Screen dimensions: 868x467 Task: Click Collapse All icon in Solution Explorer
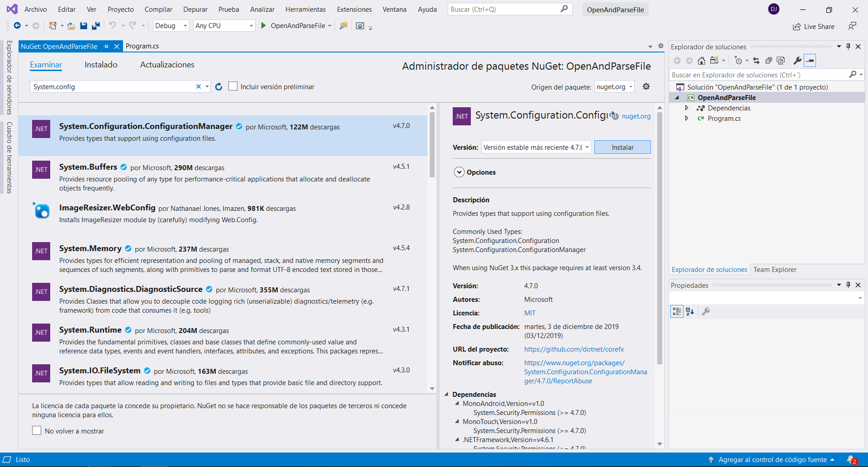pos(768,61)
